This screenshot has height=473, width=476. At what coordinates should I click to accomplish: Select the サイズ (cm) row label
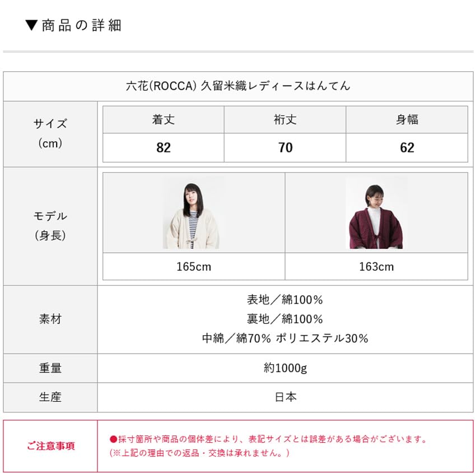click(50, 133)
